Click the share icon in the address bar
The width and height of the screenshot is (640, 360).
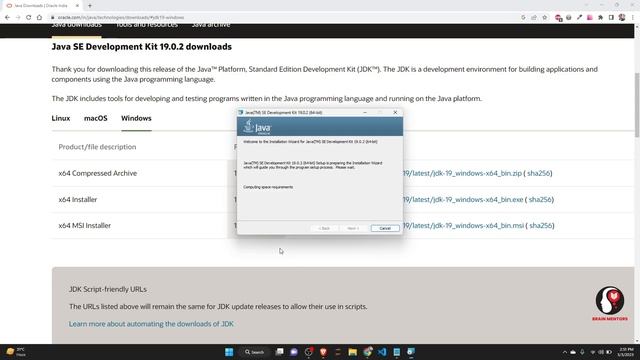click(x=534, y=18)
